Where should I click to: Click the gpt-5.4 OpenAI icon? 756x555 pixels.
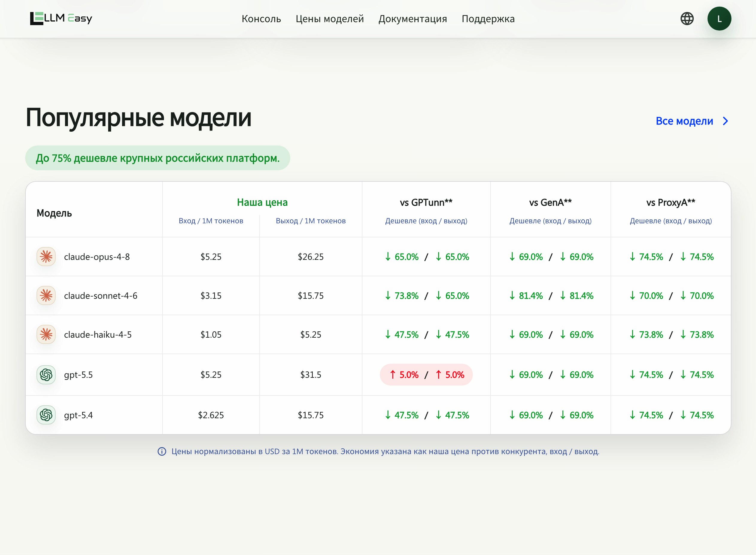pos(46,415)
